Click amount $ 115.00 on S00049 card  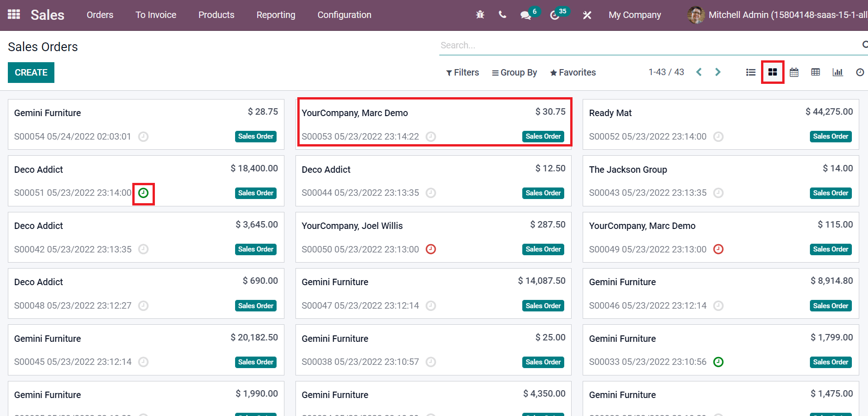pos(835,224)
